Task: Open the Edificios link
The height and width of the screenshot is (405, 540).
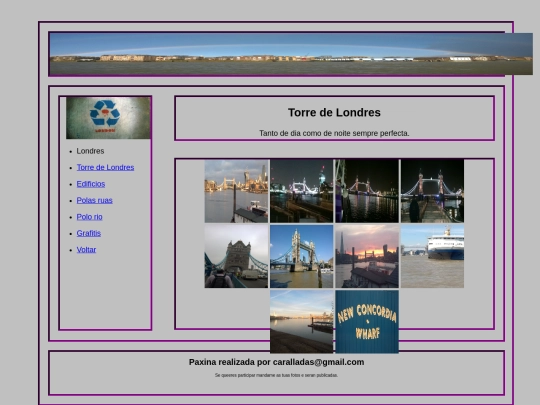Action: pos(91,184)
